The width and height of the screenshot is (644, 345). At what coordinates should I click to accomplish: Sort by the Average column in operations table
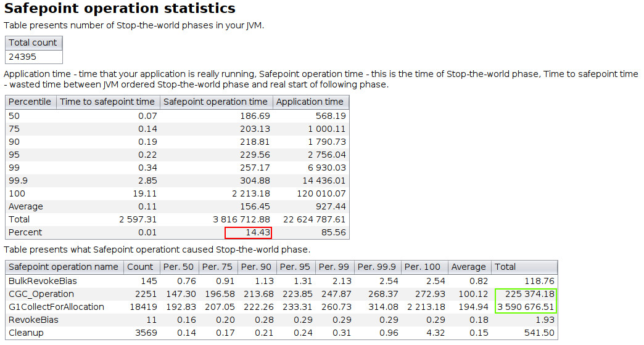[x=469, y=267]
